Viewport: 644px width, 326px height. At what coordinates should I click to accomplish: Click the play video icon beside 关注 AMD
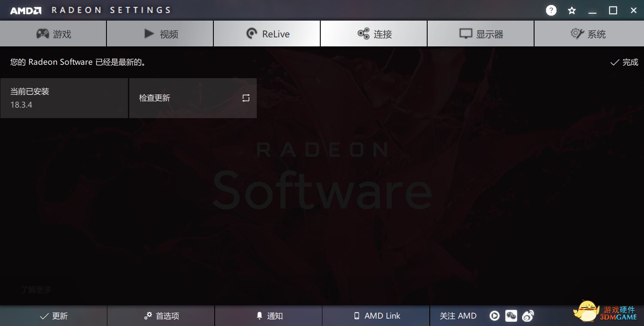[495, 316]
